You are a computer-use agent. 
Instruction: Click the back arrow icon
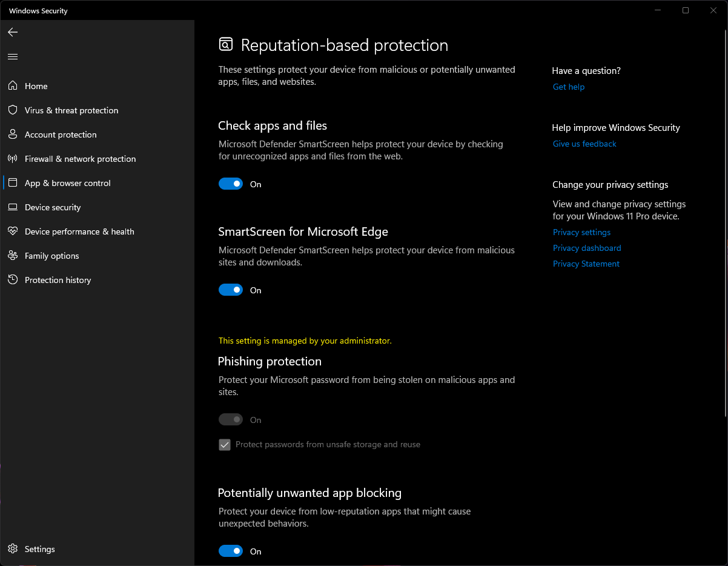point(13,32)
